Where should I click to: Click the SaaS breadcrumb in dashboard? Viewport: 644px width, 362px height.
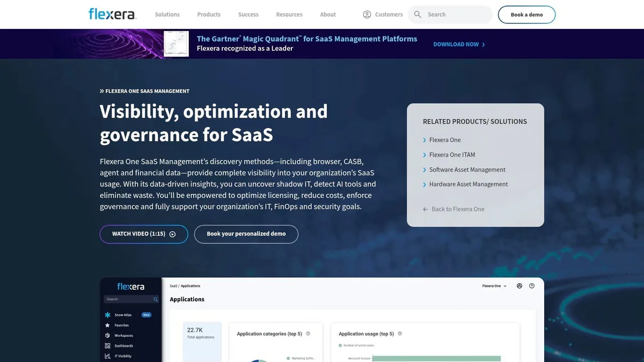coord(173,286)
